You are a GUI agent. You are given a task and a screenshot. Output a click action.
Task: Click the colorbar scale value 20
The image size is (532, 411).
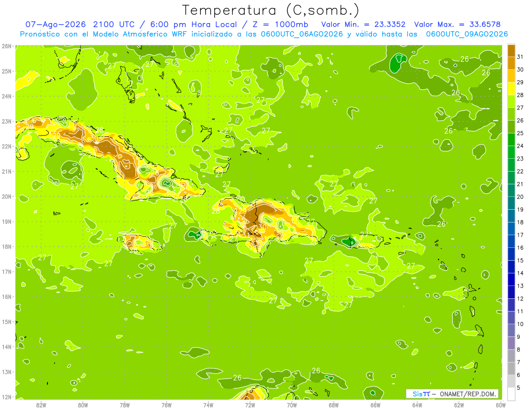520,197
